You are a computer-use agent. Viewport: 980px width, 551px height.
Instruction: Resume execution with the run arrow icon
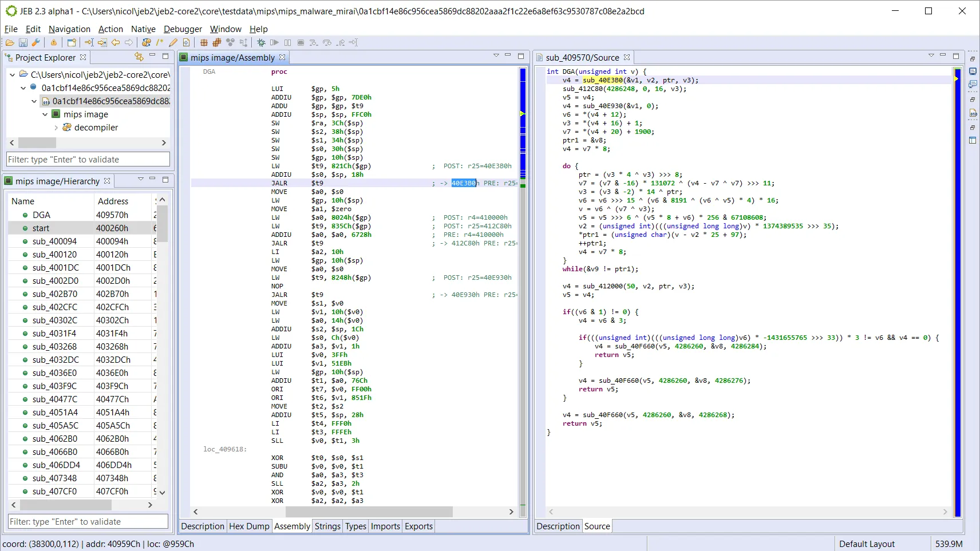[274, 42]
